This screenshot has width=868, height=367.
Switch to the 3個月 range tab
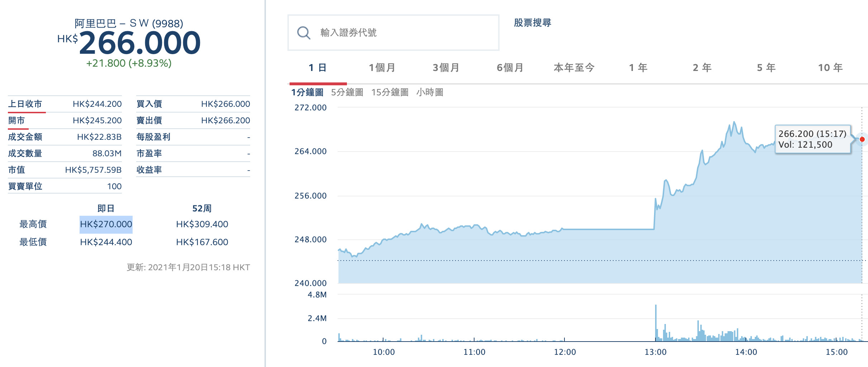click(x=446, y=68)
